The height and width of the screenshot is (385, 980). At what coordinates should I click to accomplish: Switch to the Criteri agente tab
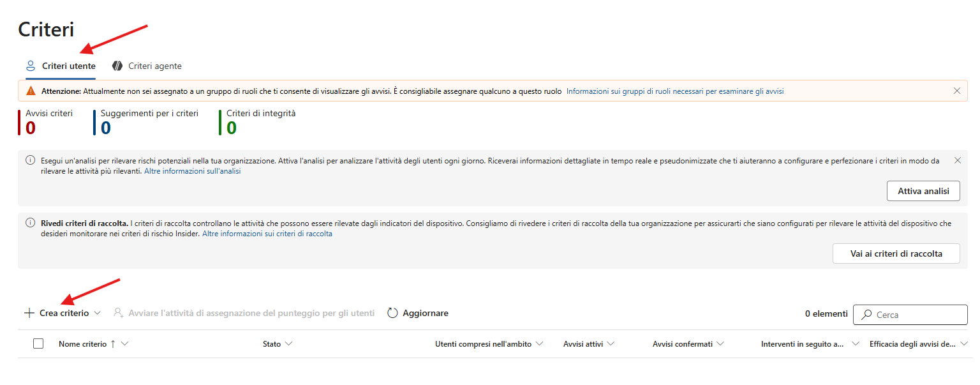coord(147,66)
